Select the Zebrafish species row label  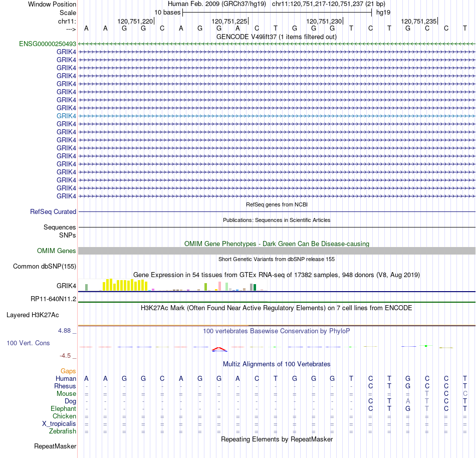63,431
